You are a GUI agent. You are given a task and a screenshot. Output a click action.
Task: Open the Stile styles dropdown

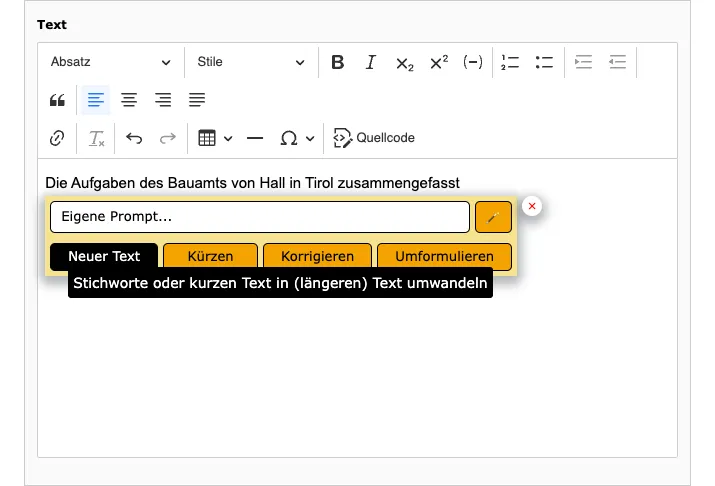pyautogui.click(x=251, y=62)
